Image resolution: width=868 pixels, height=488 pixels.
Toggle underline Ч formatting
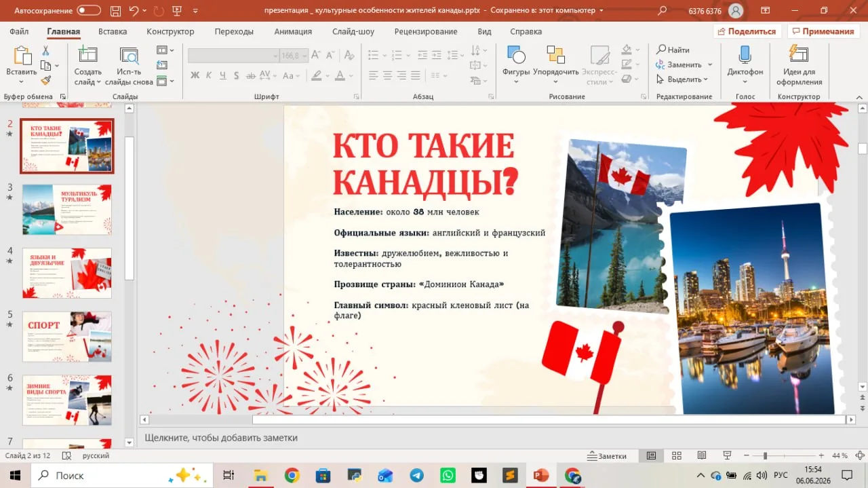222,75
